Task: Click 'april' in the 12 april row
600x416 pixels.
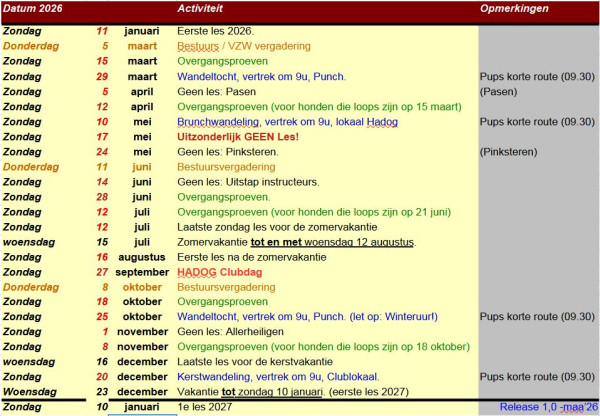Action: pyautogui.click(x=142, y=107)
